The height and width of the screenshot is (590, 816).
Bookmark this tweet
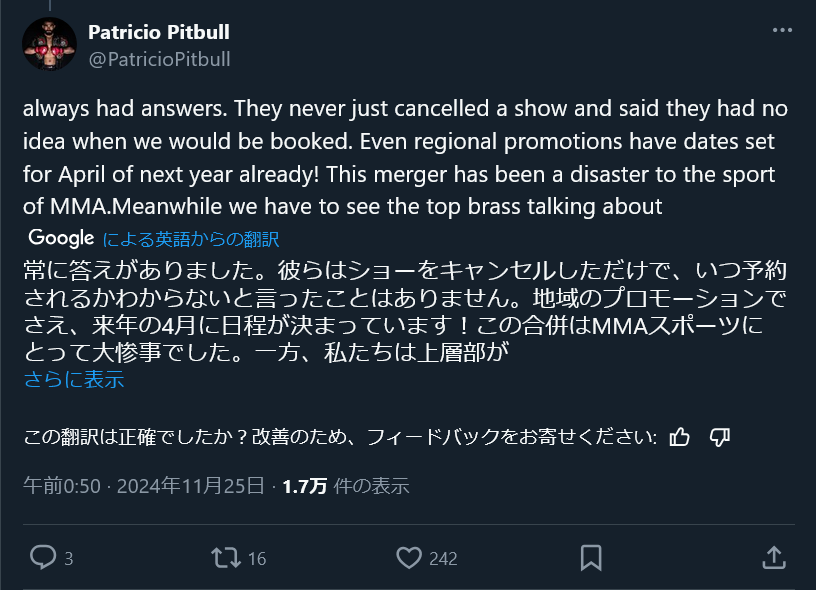click(591, 557)
